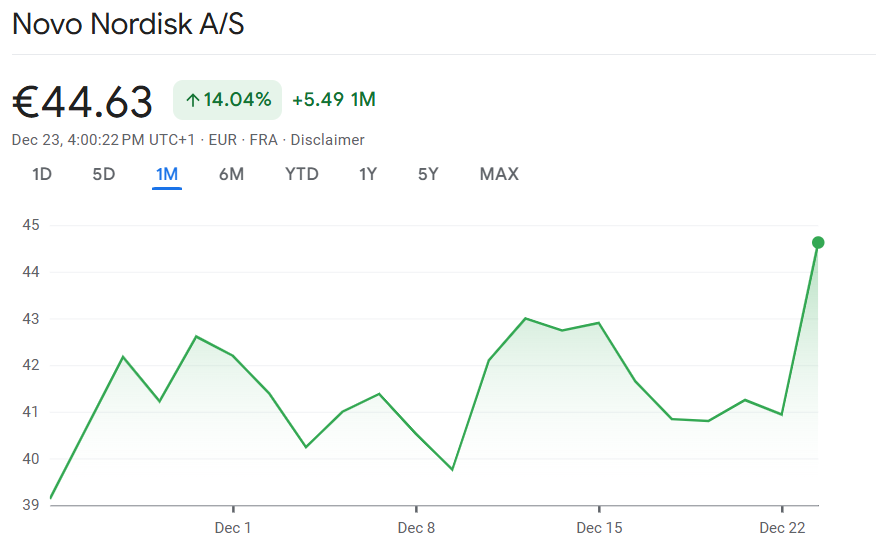
Task: Click the Dec 22 axis marker
Action: [x=782, y=527]
